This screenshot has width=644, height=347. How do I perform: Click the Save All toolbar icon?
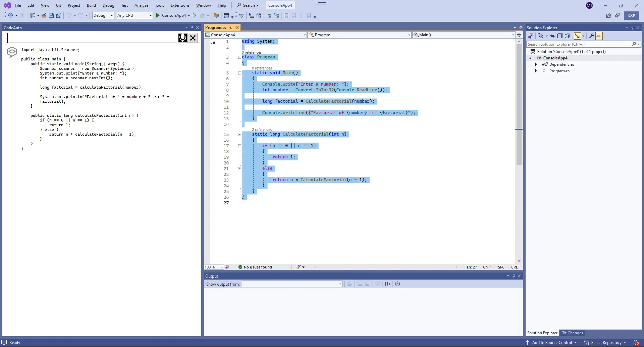tap(59, 15)
